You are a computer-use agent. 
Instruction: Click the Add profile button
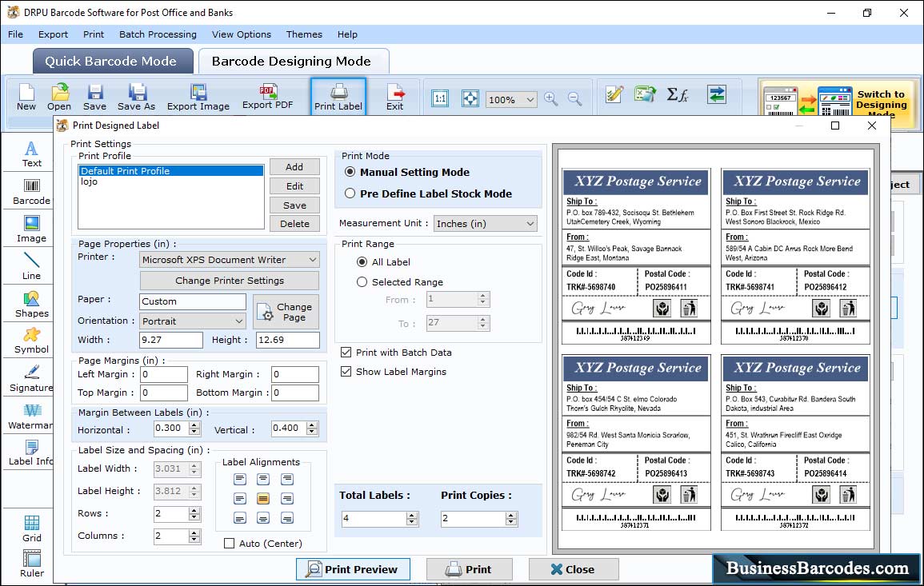pyautogui.click(x=294, y=166)
